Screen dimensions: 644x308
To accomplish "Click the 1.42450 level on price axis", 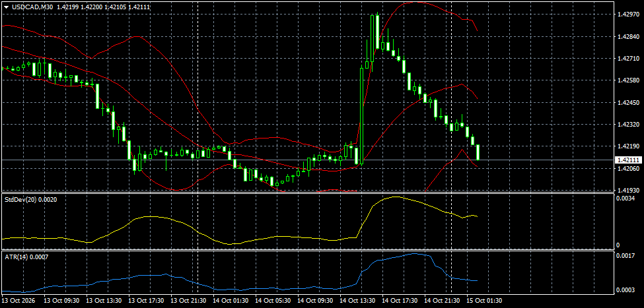I will pyautogui.click(x=628, y=102).
